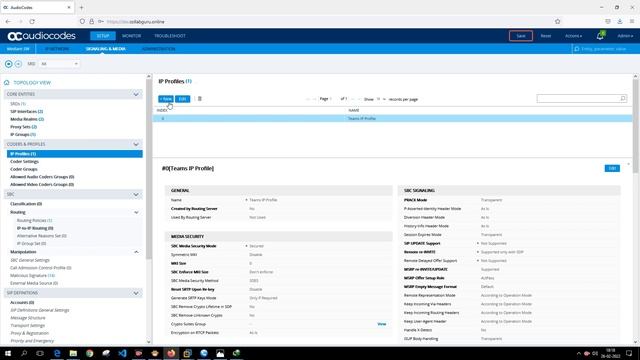The image size is (640, 360).
Task: Open a new browser tab with plus icon
Action: pyautogui.click(x=81, y=7)
